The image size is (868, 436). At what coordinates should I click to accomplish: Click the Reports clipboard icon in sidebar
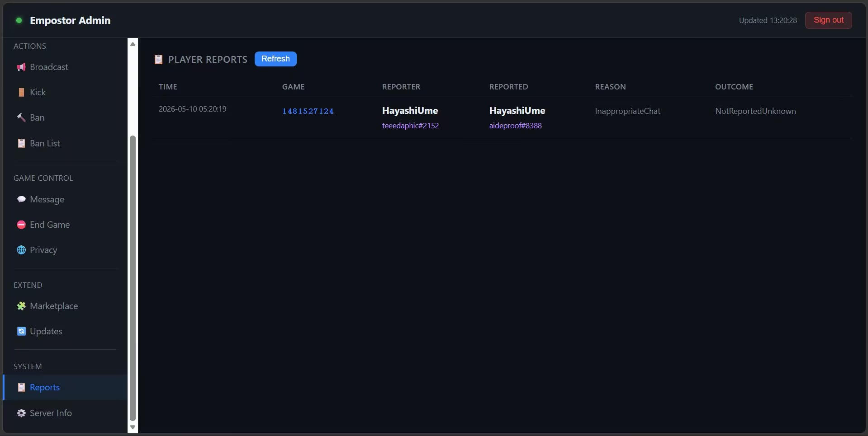coord(21,387)
